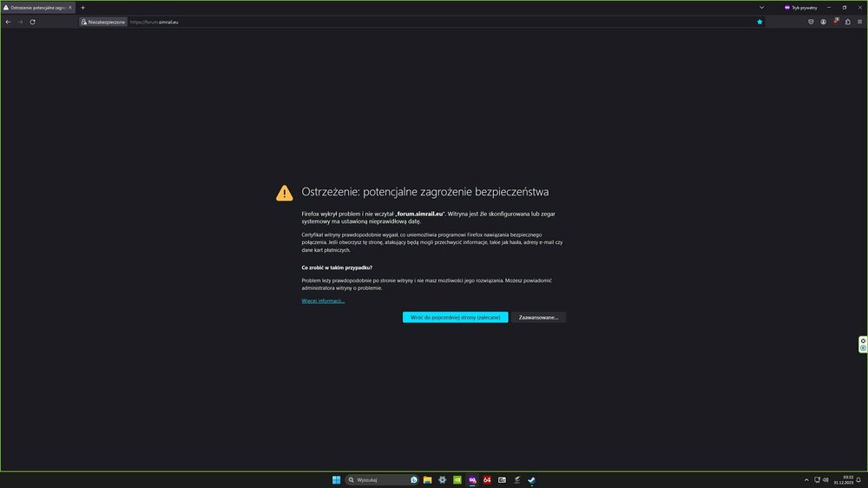Viewport: 868px width, 488px height.
Task: Open the Windows Start menu
Action: (x=336, y=479)
